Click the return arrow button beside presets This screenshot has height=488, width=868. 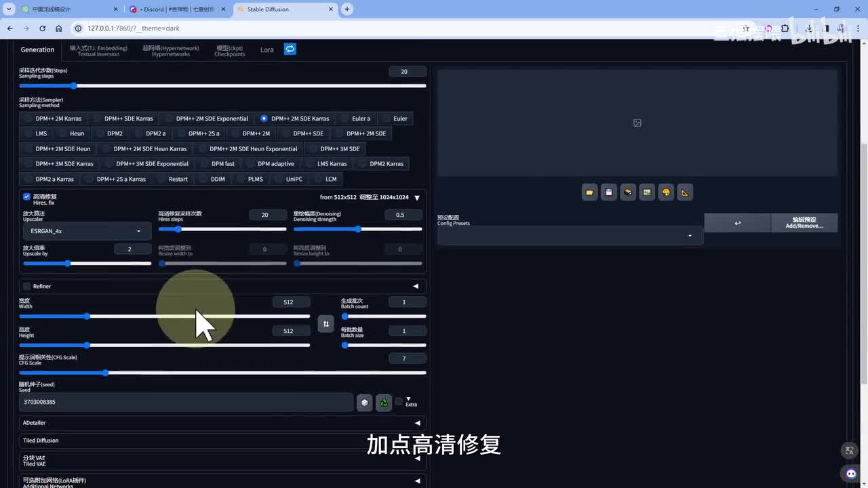point(737,223)
